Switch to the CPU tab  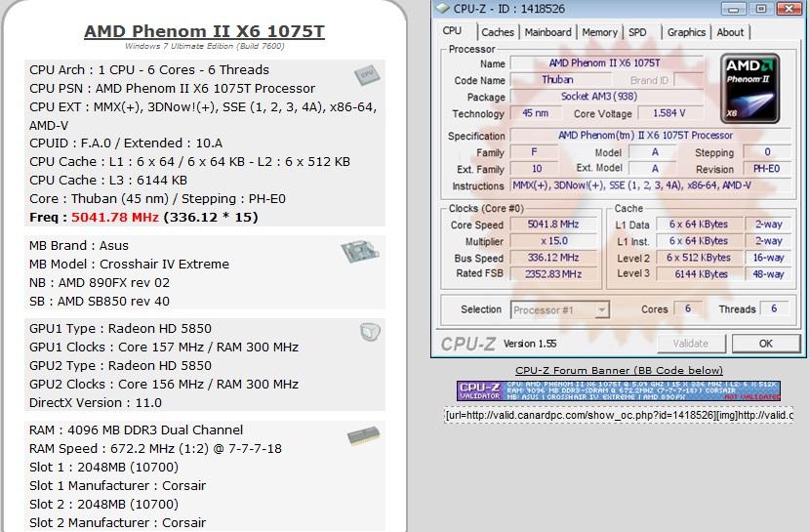(x=452, y=31)
